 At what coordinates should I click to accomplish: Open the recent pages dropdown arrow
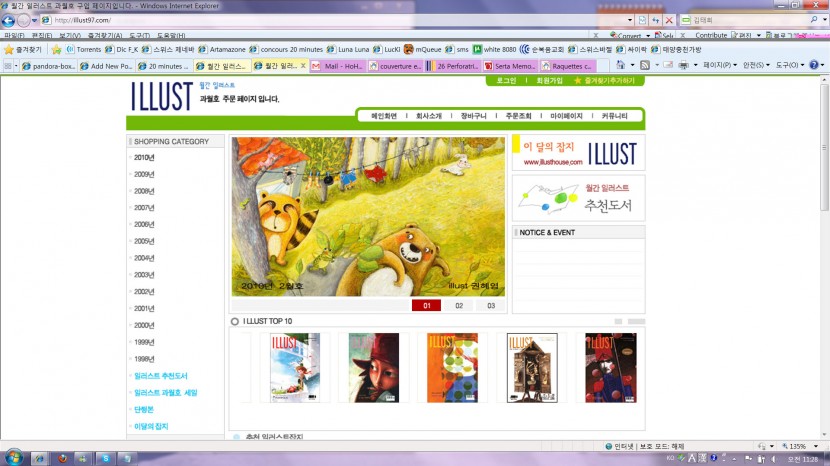[34, 21]
